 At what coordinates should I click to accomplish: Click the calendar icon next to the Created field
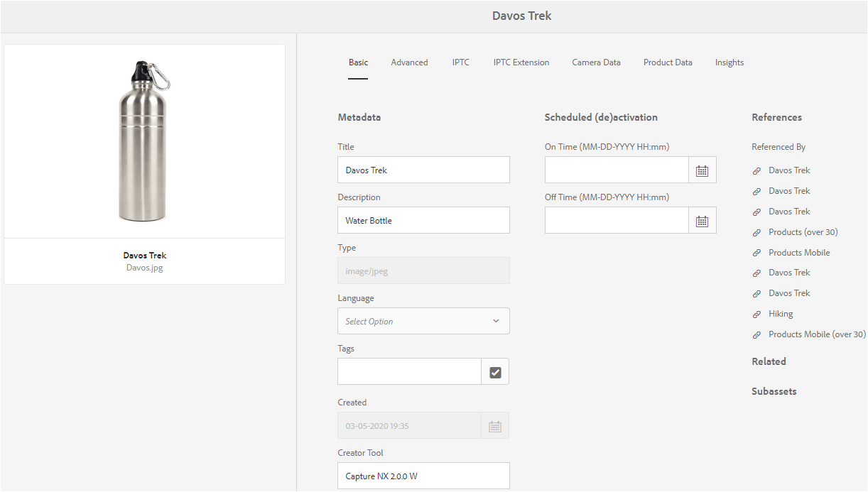(x=495, y=425)
